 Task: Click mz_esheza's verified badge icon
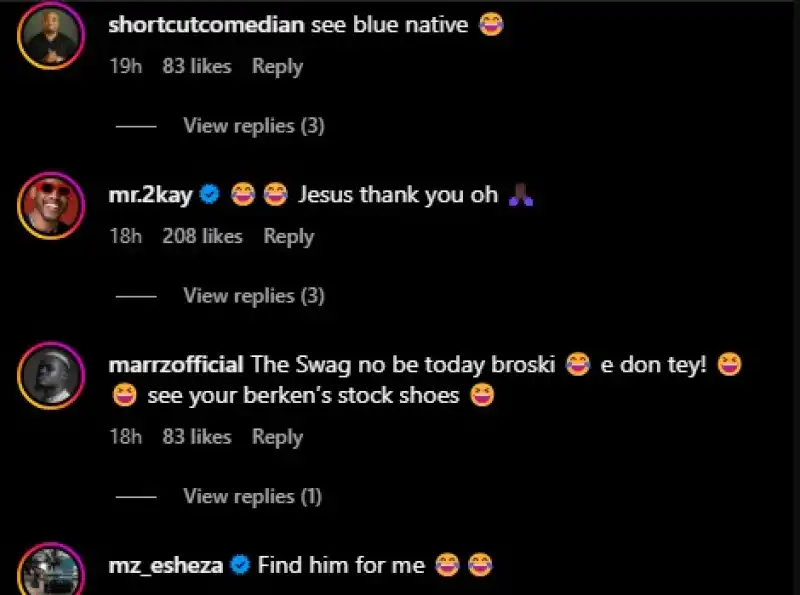tap(240, 566)
